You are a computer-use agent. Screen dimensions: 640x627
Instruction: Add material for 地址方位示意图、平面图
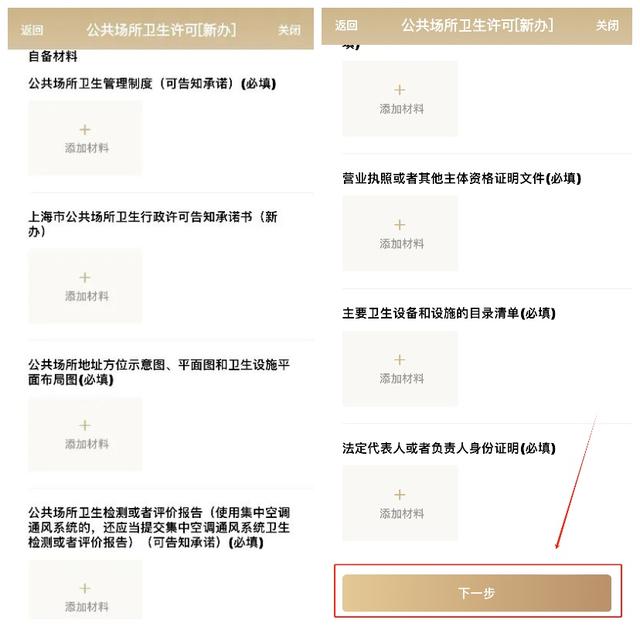(x=85, y=434)
